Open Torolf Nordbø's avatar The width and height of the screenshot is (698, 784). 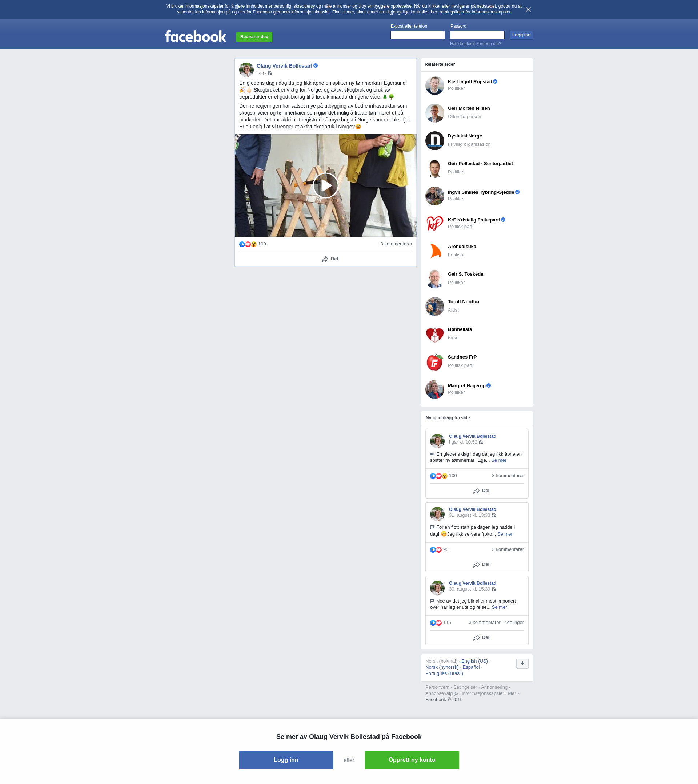[x=434, y=307]
